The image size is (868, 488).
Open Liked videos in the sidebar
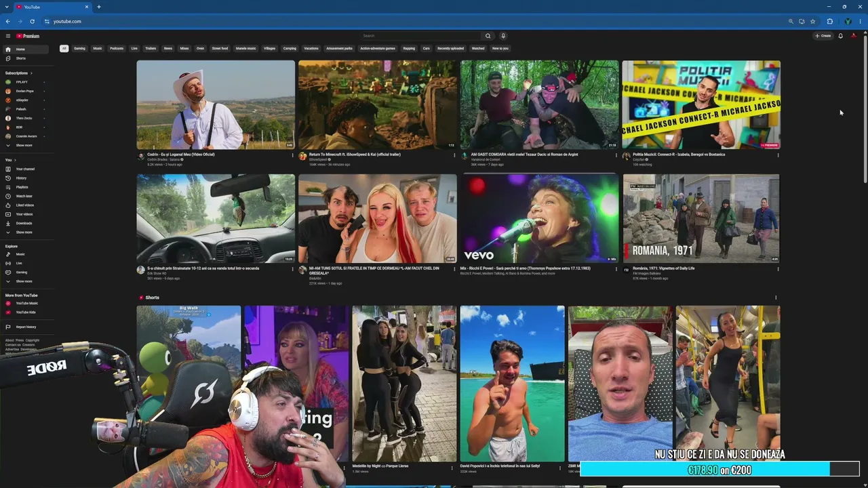tap(26, 205)
